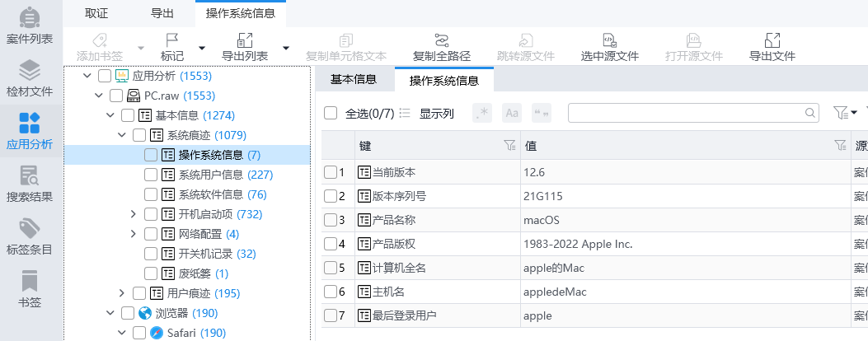Collapse the 系统痕迹 tree node
Image resolution: width=868 pixels, height=341 pixels.
tap(122, 135)
